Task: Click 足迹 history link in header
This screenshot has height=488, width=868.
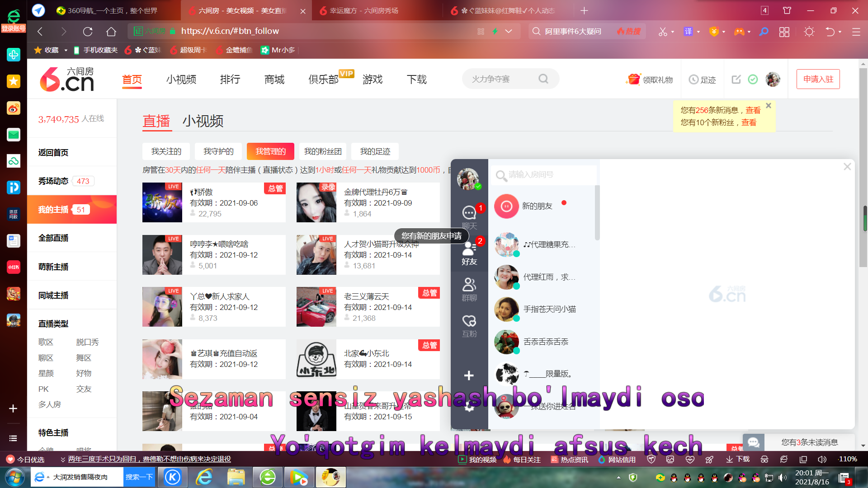Action: pos(703,80)
